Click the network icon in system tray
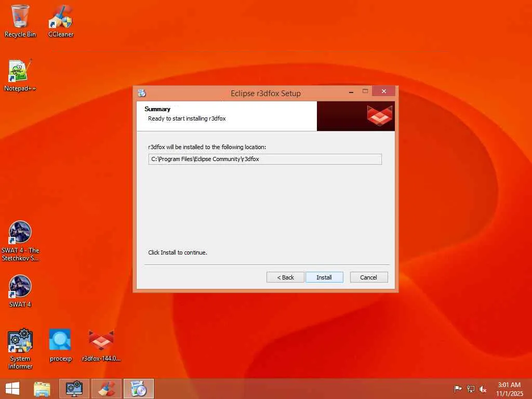This screenshot has height=399, width=532. point(471,389)
